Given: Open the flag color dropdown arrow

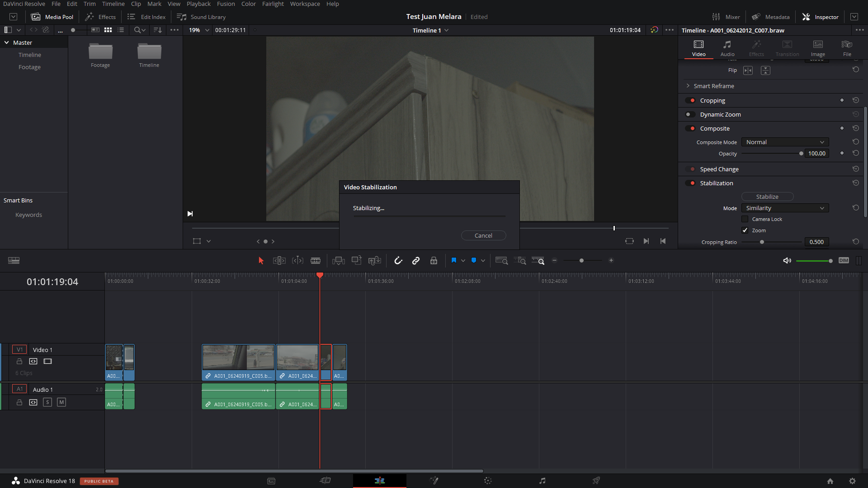Looking at the screenshot, I should [x=463, y=261].
